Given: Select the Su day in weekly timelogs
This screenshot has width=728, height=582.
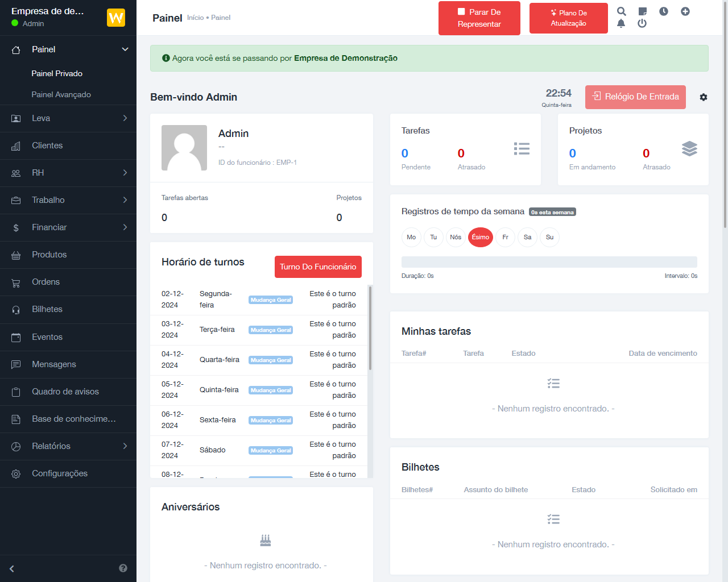Looking at the screenshot, I should click(549, 237).
